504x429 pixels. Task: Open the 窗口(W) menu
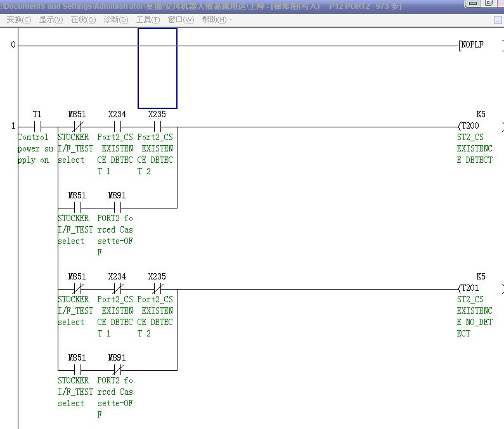pyautogui.click(x=181, y=20)
